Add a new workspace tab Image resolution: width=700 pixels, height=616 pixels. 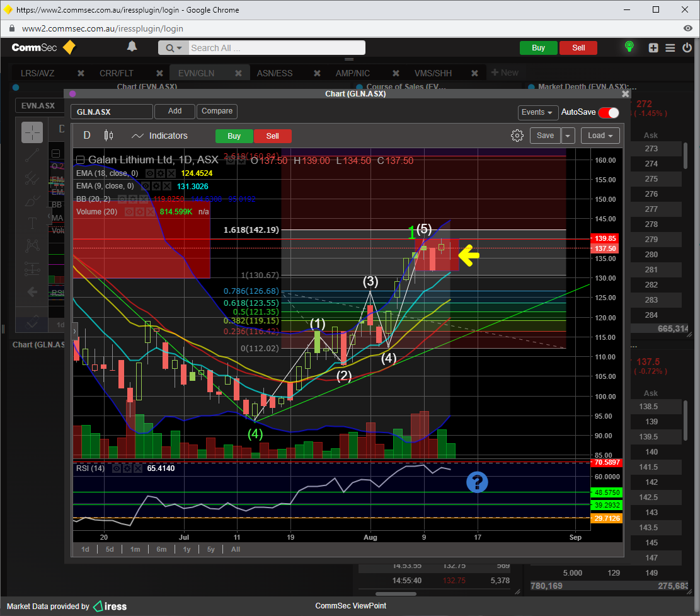[505, 73]
